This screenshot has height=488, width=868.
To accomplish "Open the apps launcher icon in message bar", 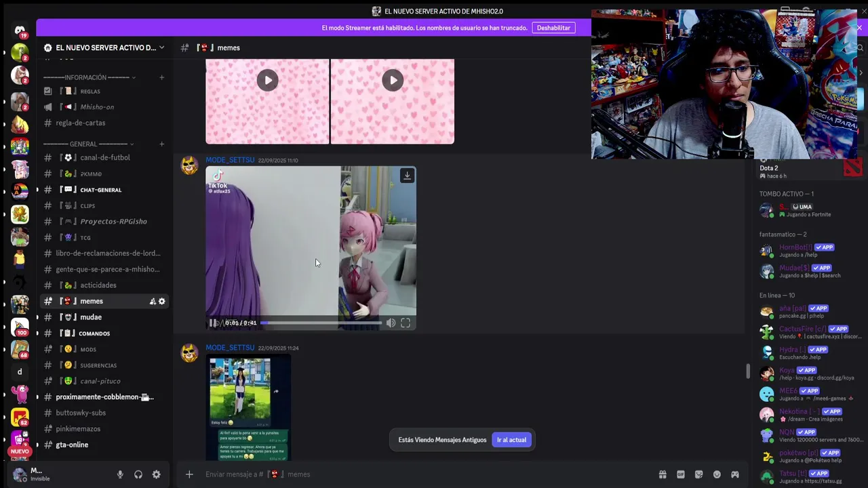I will tap(735, 474).
